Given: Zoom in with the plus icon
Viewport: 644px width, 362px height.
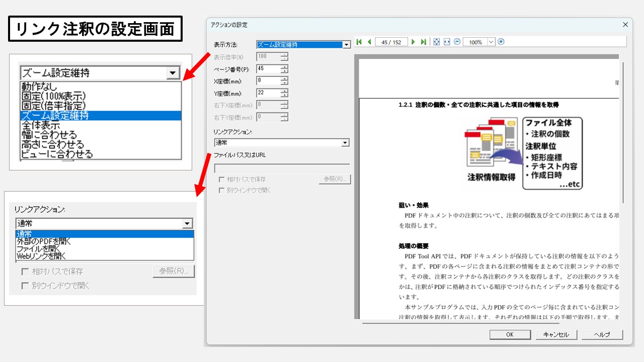Looking at the screenshot, I should click(501, 42).
